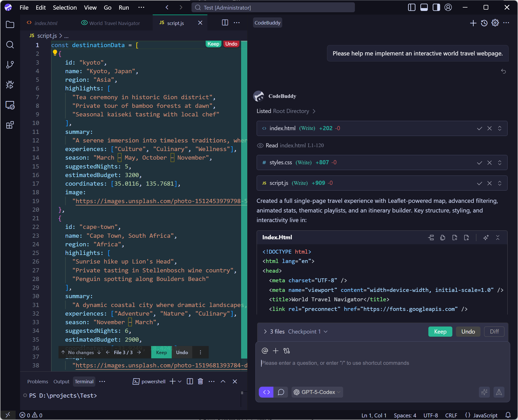
Task: Switch to the index.html editor tab
Action: click(x=46, y=23)
